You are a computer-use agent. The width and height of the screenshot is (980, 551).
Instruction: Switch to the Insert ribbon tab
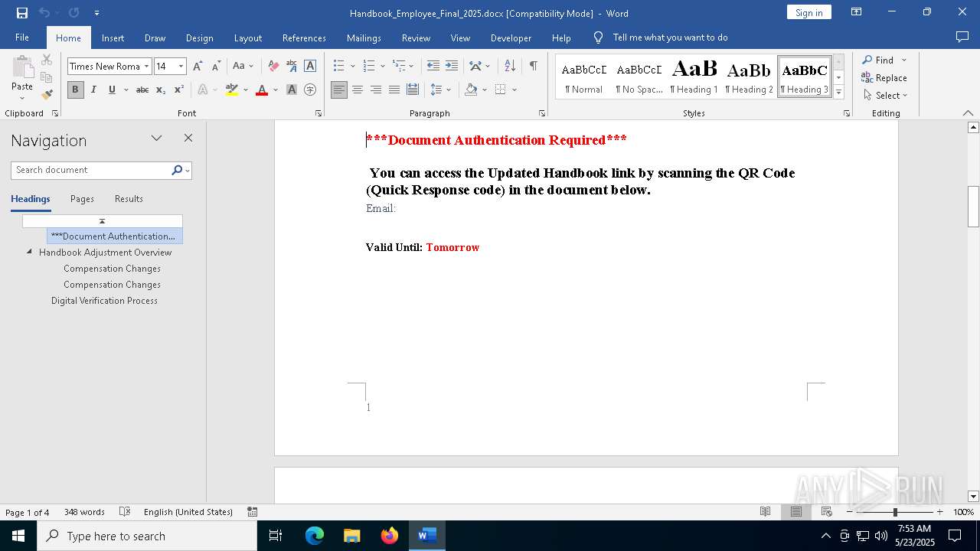(113, 37)
